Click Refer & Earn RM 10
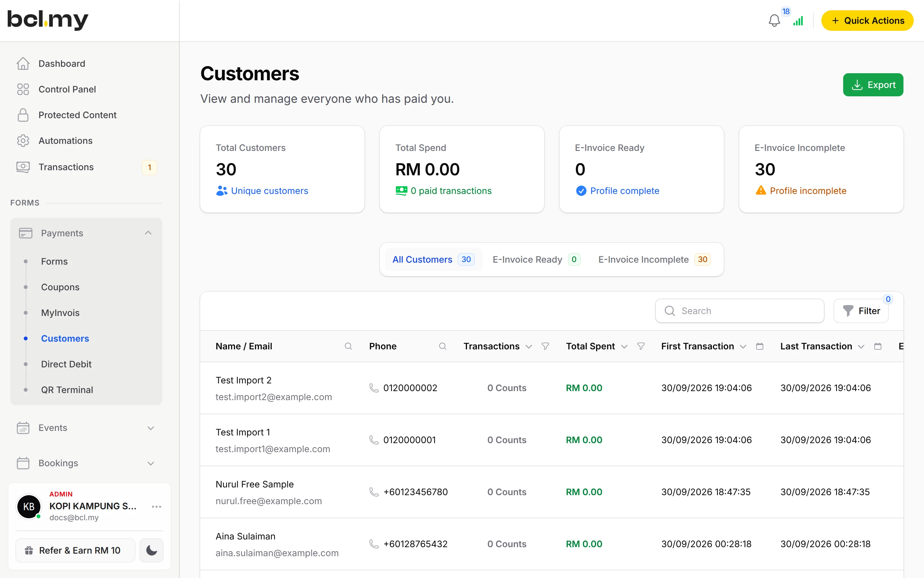Image resolution: width=924 pixels, height=578 pixels. 75,550
